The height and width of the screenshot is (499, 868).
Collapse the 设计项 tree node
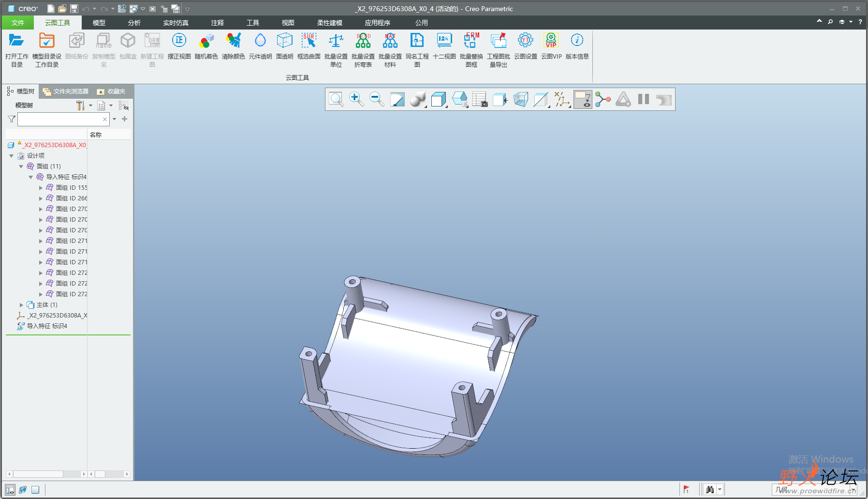[x=12, y=156]
